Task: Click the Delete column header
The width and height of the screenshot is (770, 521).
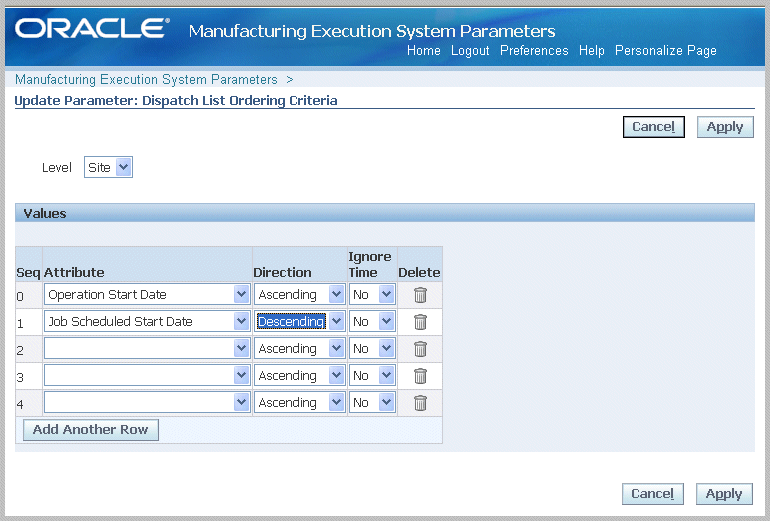Action: (x=419, y=273)
